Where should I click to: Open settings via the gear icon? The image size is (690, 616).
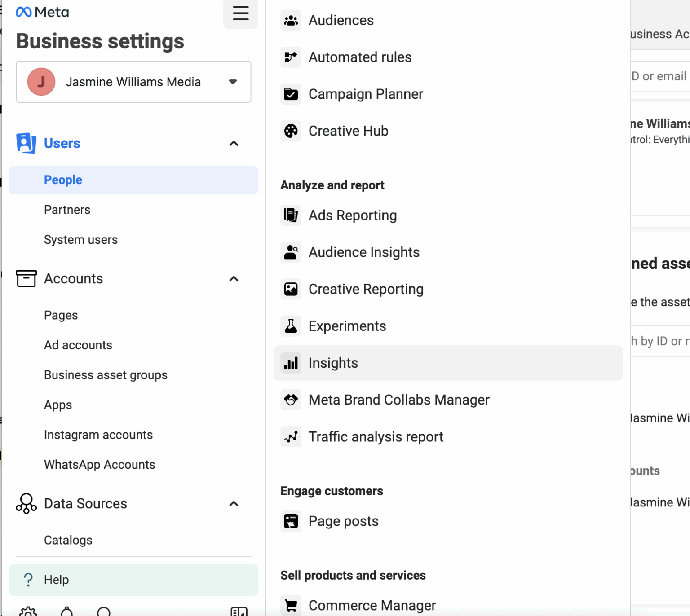click(28, 611)
